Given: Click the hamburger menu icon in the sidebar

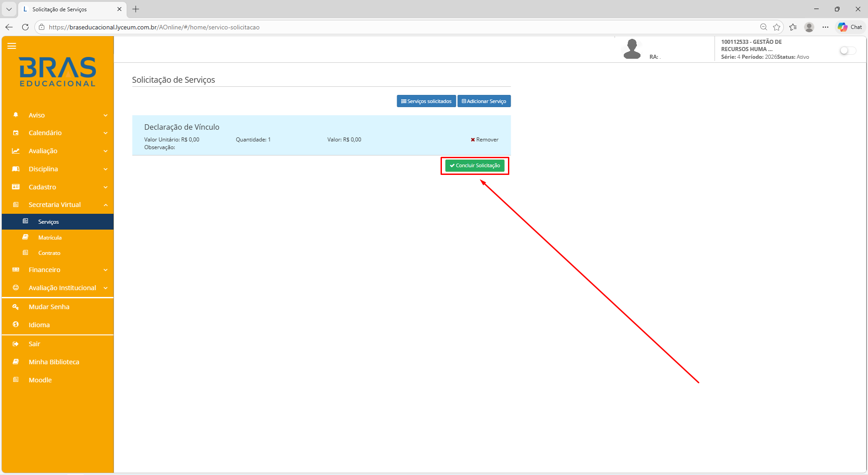Looking at the screenshot, I should 12,46.
